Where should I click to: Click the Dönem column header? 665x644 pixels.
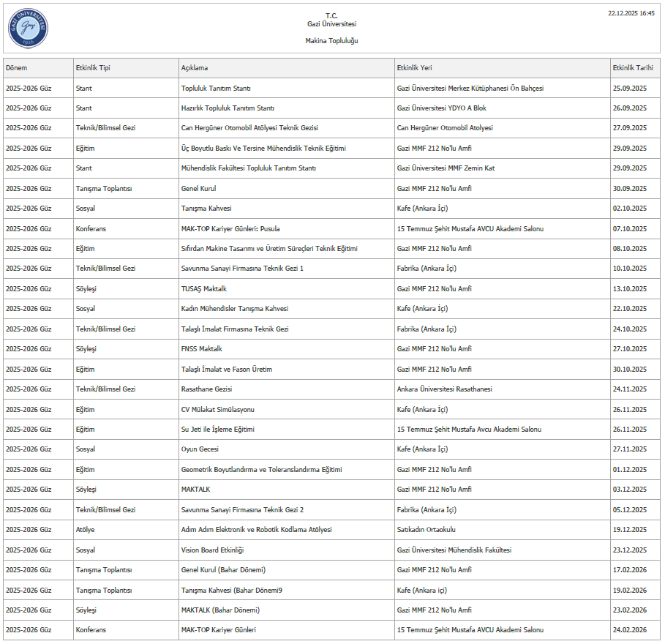[x=17, y=68]
